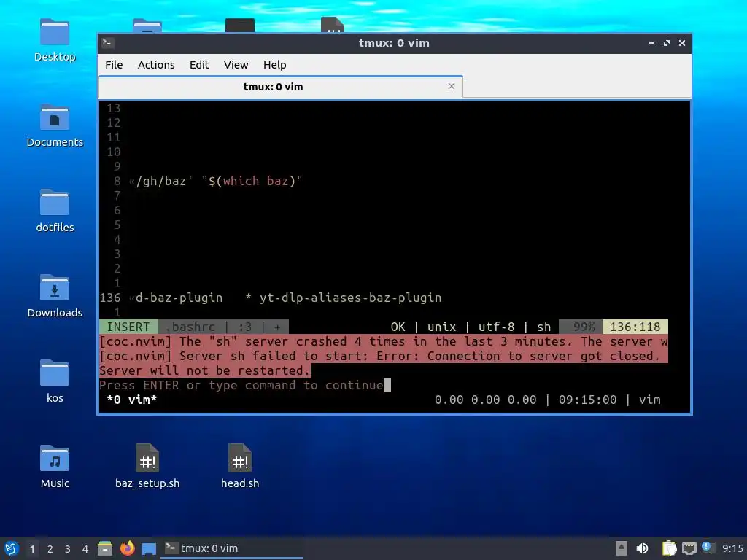Open the Documents folder icon

click(54, 117)
